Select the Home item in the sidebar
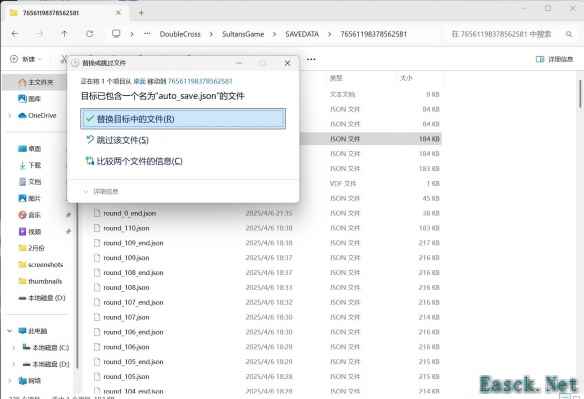 pyautogui.click(x=36, y=82)
